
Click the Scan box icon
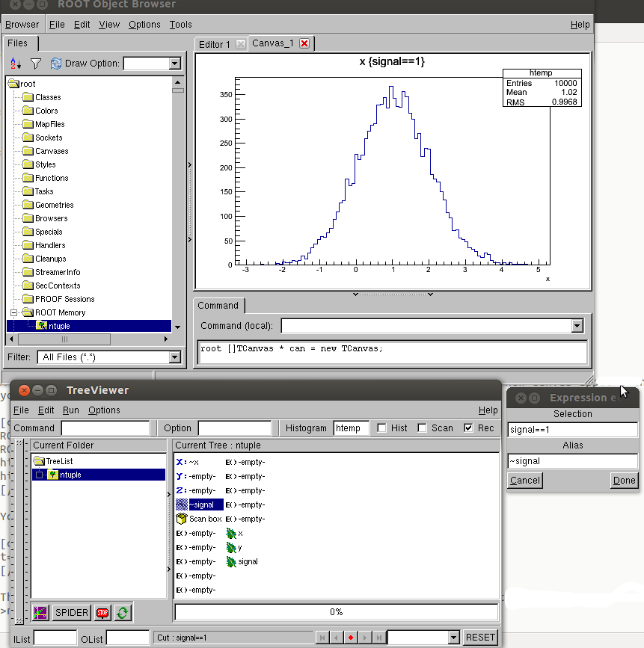[x=182, y=519]
